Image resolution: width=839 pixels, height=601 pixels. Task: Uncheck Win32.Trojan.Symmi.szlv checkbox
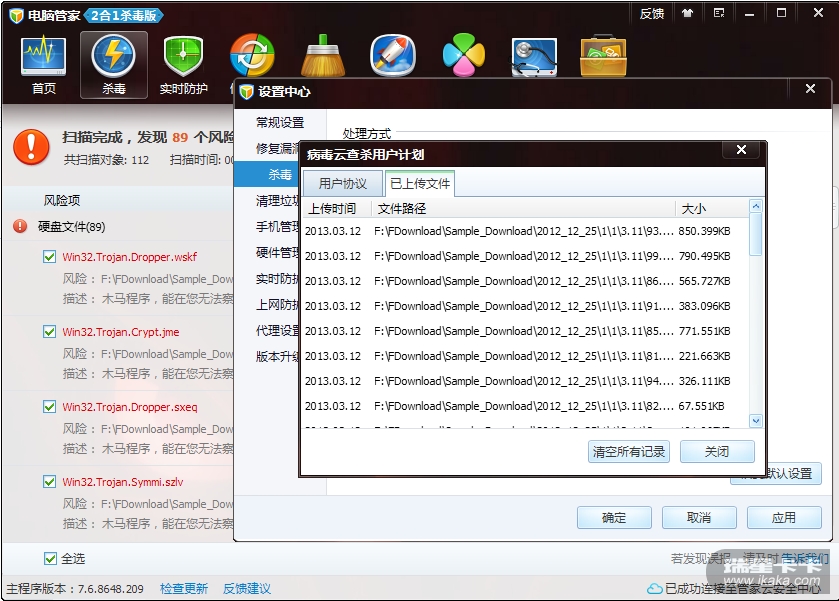(49, 482)
